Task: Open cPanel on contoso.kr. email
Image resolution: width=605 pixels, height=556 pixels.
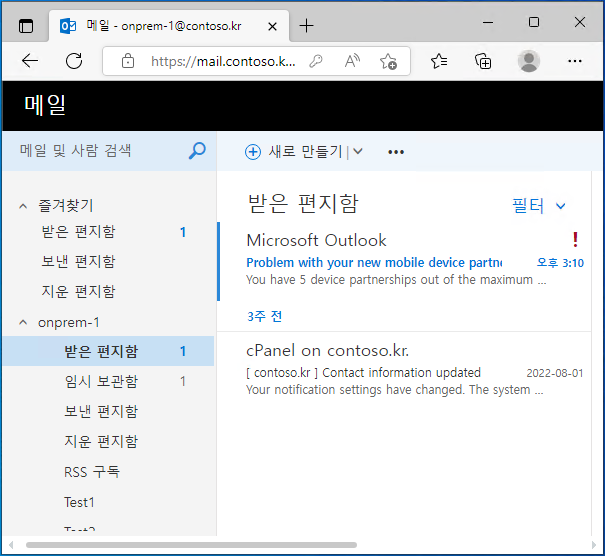Action: click(x=404, y=370)
